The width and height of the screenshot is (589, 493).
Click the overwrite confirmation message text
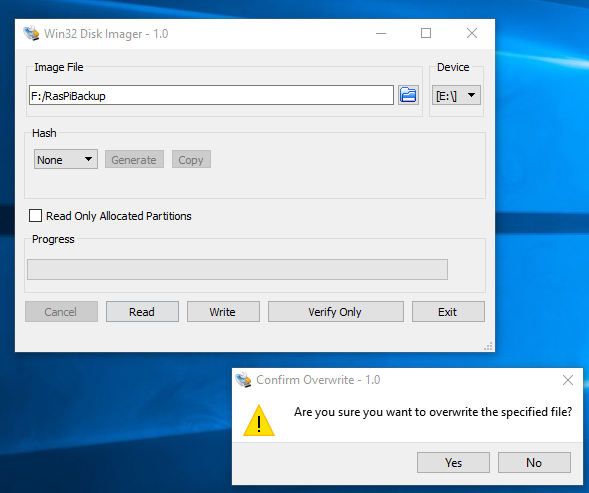pyautogui.click(x=433, y=412)
